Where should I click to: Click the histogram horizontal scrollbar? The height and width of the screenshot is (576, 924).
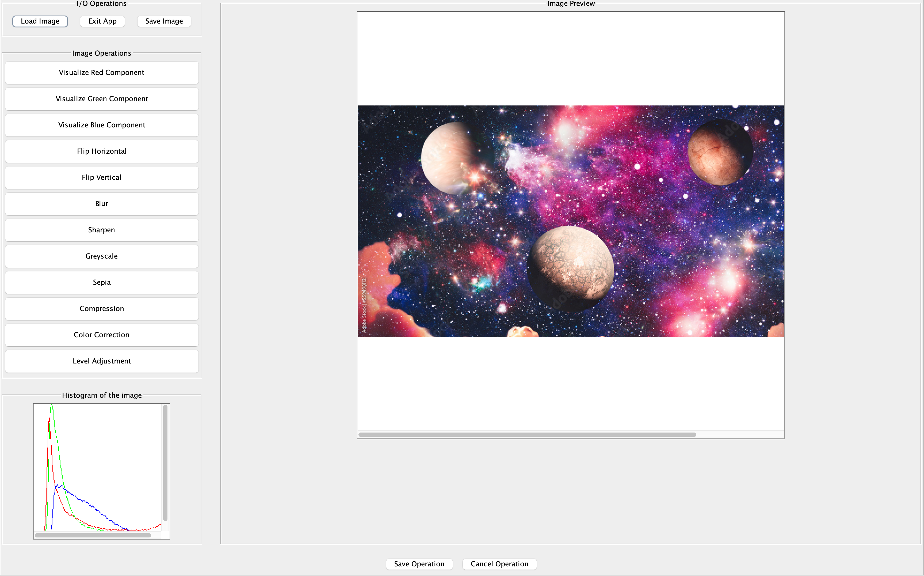[93, 535]
